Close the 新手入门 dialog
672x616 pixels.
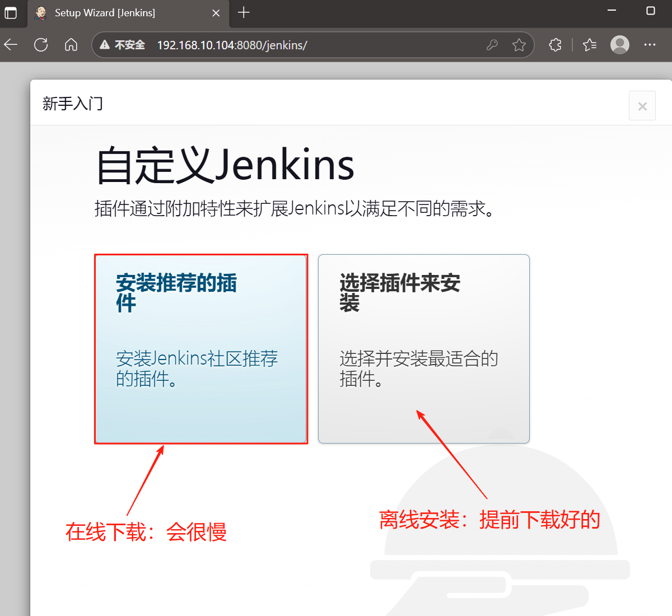click(642, 106)
